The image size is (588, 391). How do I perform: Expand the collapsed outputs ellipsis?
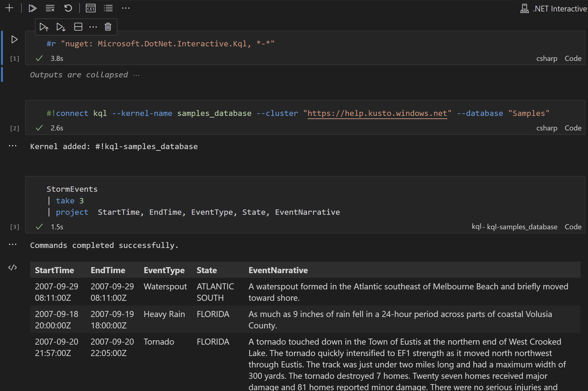[x=137, y=75]
